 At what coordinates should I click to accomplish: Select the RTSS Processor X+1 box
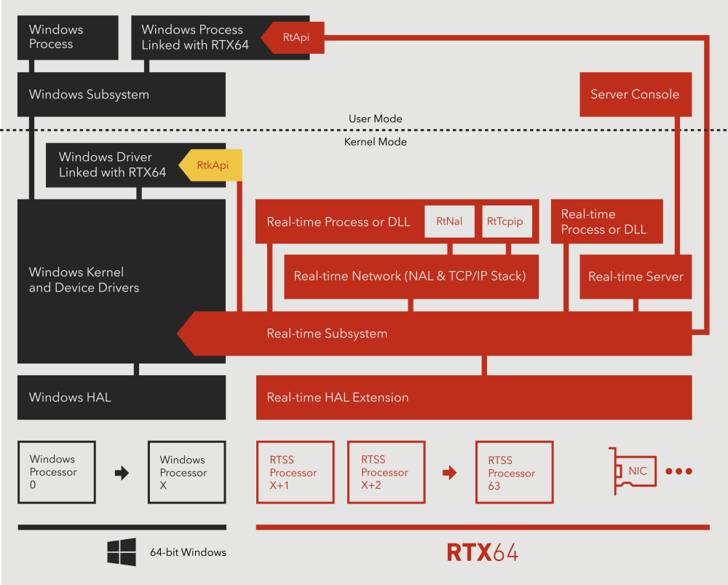pyautogui.click(x=296, y=472)
